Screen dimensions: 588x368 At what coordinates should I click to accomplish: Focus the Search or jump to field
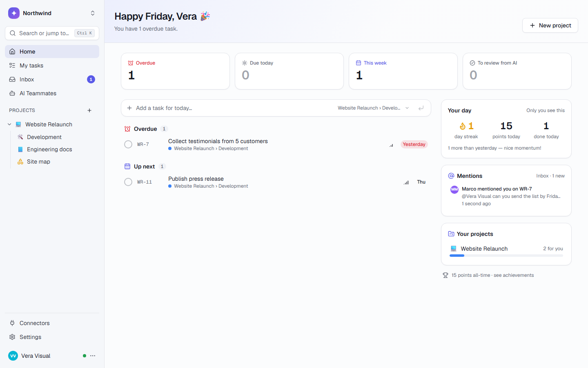52,33
